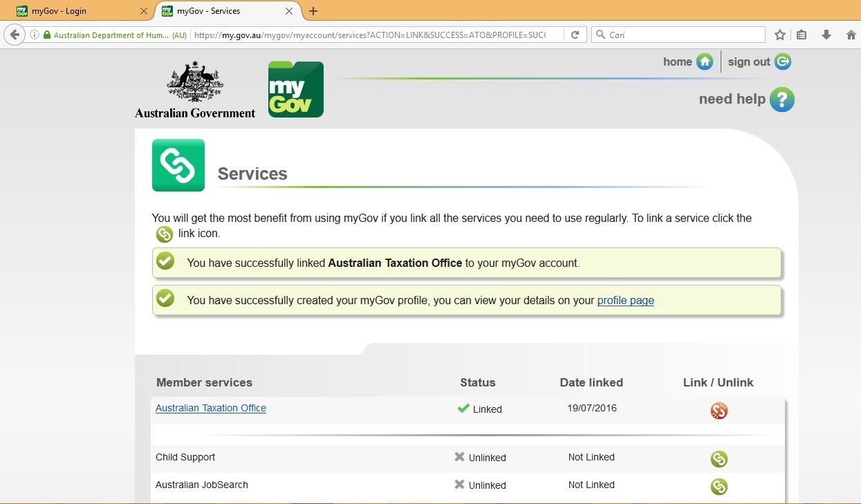Open the need help icon
Viewport: 861px width, 504px height.
[782, 99]
